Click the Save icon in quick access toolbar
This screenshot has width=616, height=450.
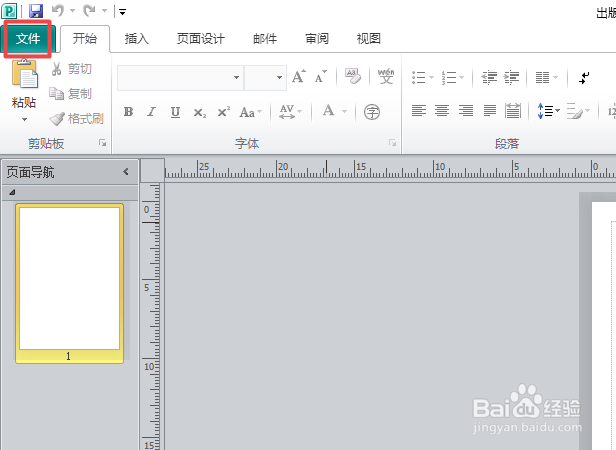[x=36, y=11]
